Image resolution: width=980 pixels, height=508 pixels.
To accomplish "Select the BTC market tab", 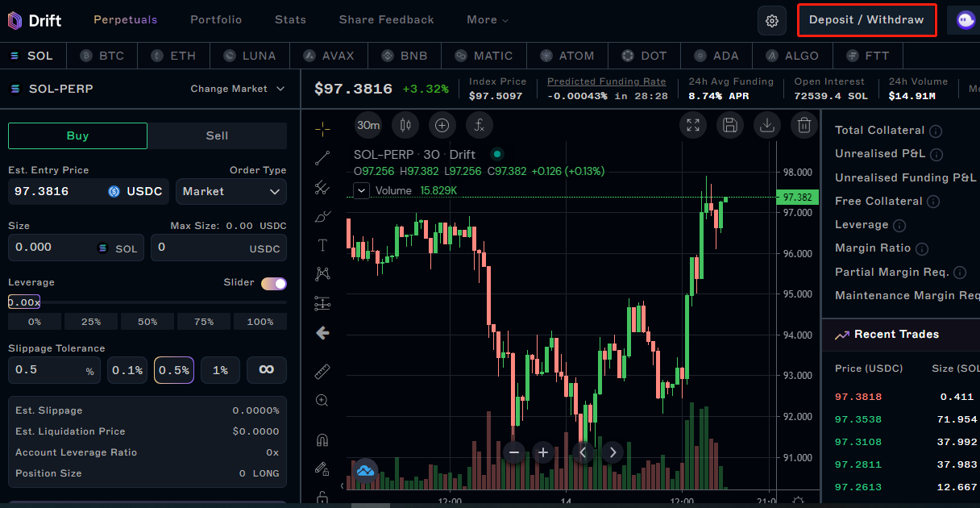I will (x=102, y=56).
